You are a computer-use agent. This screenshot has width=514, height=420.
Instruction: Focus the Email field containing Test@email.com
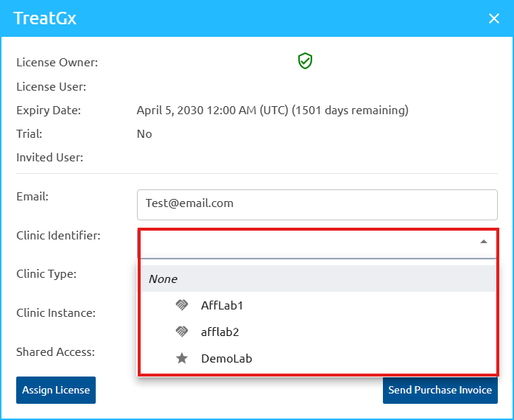click(317, 204)
